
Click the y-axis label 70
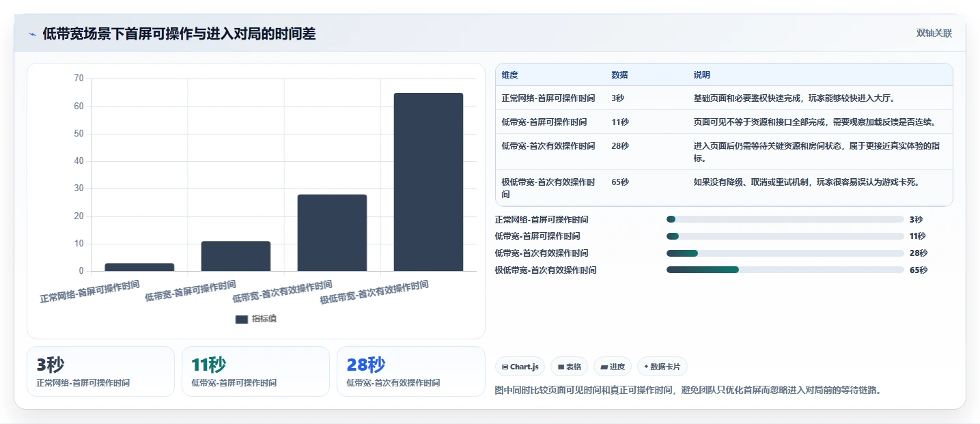pyautogui.click(x=79, y=79)
